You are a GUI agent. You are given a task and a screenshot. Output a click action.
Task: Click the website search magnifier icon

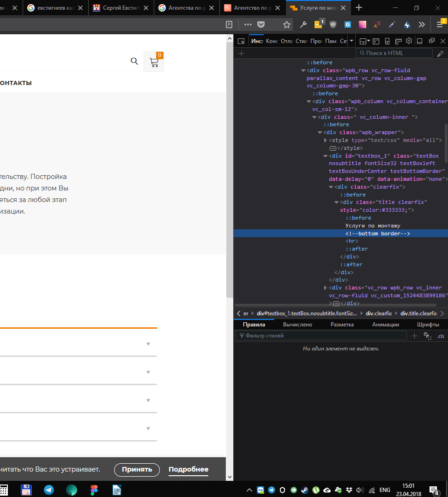(134, 61)
